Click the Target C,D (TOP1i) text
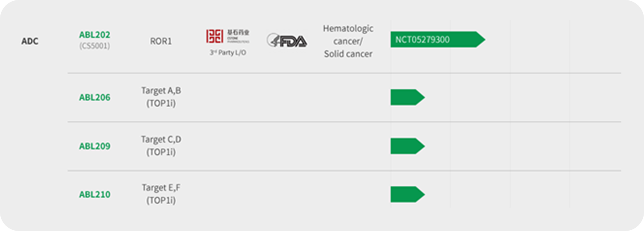The image size is (644, 231). point(161,146)
